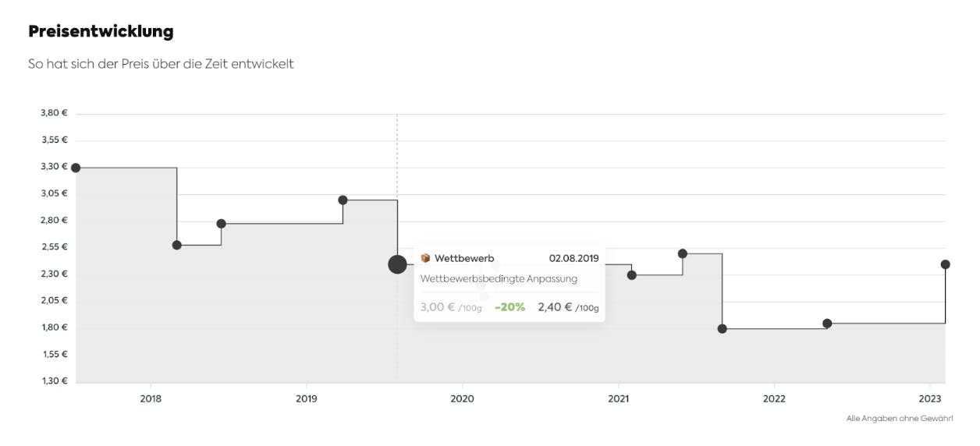Click the 2,55 € data point in early 2018
This screenshot has height=446, width=980.
coord(177,245)
